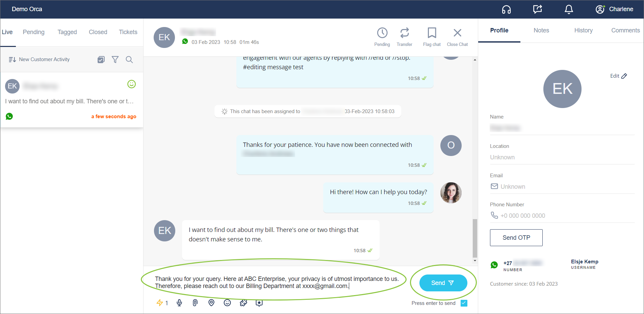Open chat filter funnel icon

115,60
